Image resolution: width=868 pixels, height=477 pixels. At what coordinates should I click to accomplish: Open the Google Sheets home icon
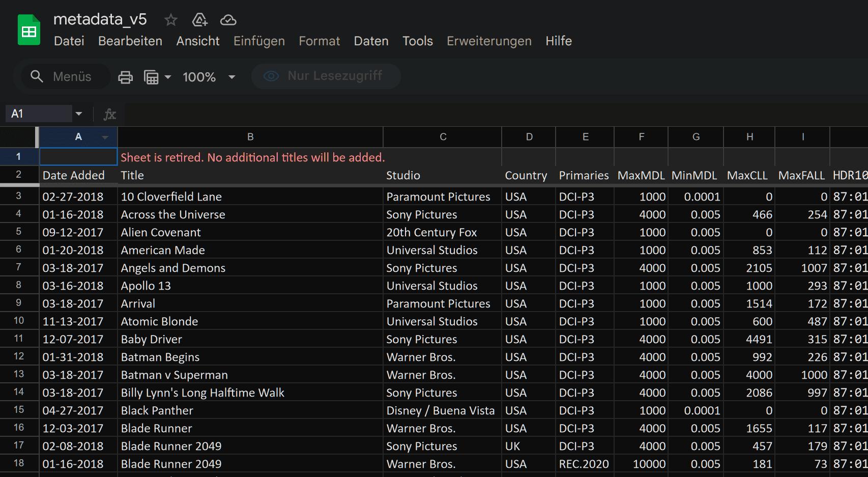point(29,30)
